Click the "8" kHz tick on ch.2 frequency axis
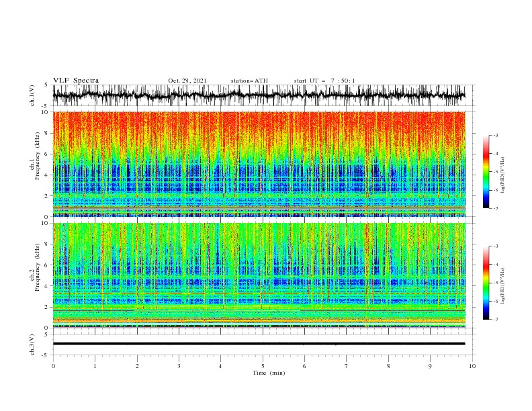Screen dimensions: 532x411 point(46,244)
